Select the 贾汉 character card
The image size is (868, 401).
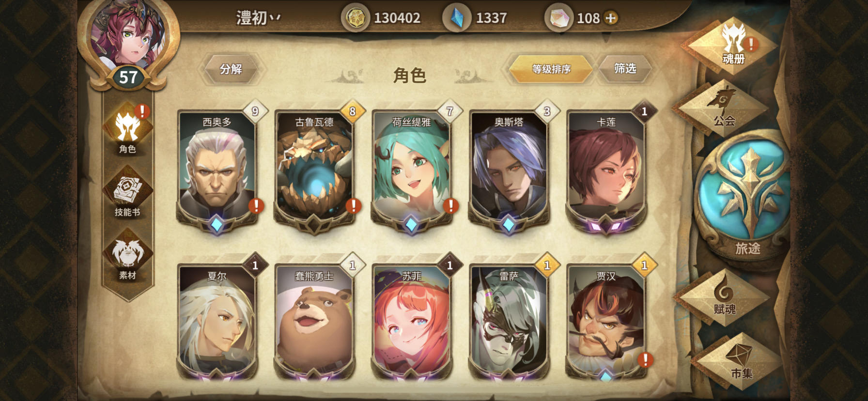(606, 323)
